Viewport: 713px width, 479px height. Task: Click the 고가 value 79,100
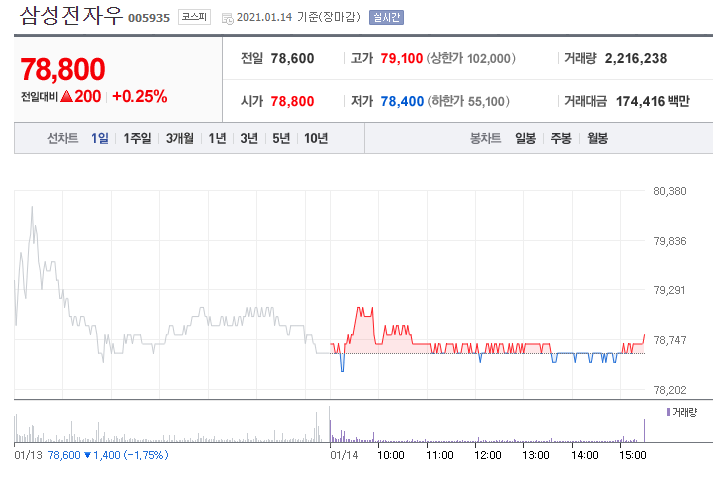[402, 58]
